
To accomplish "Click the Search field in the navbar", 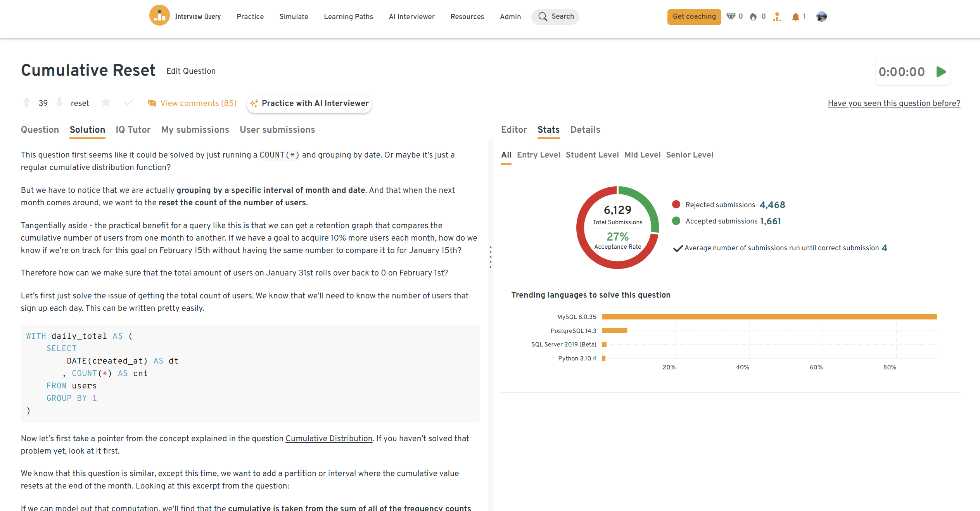I will point(555,17).
